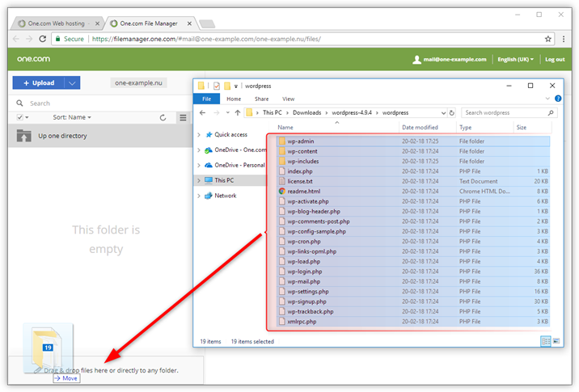The height and width of the screenshot is (392, 579).
Task: Click the green Secure padlock icon
Action: click(57, 38)
